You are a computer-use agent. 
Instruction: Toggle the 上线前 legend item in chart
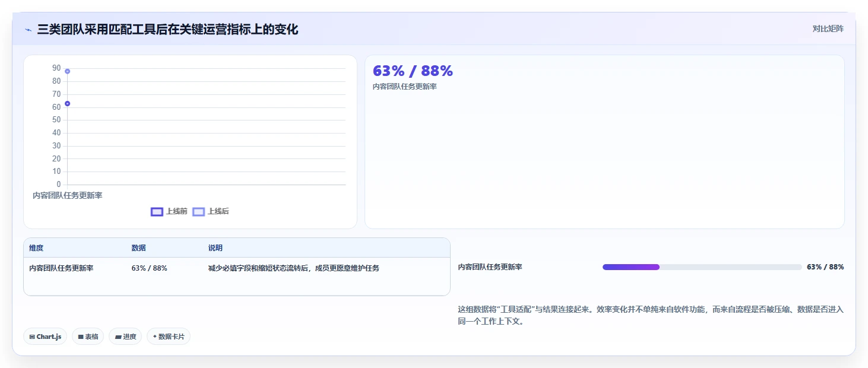[x=169, y=211]
